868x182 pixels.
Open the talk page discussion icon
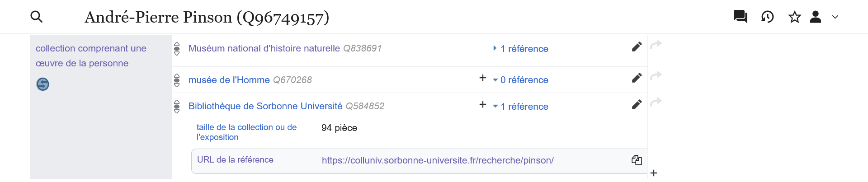tap(740, 17)
